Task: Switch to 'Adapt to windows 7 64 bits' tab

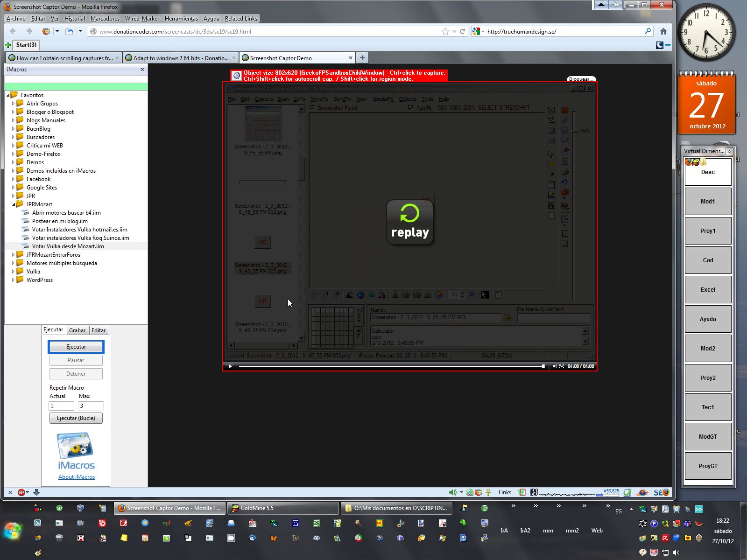Action: (x=180, y=58)
